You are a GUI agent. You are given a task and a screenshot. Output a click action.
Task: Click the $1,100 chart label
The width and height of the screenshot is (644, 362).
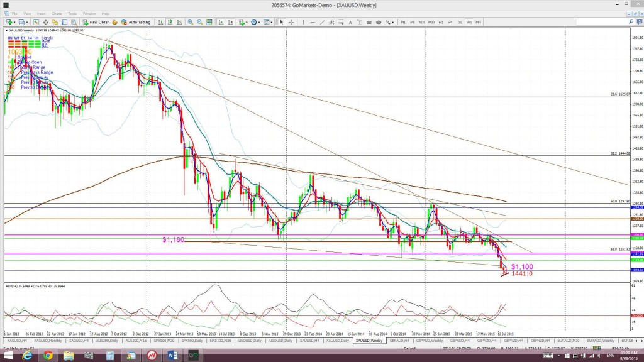tap(522, 266)
